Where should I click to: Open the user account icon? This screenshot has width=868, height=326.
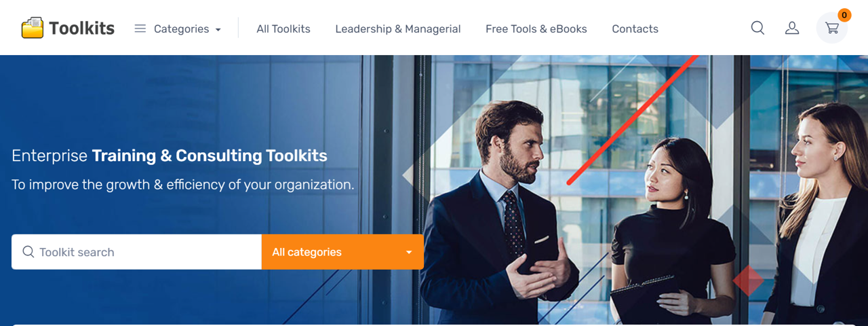[792, 28]
